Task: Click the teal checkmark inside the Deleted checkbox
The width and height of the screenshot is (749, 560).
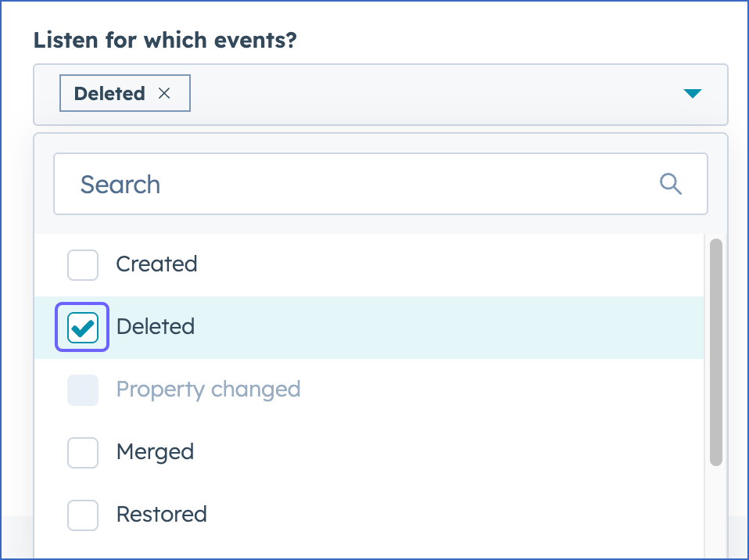Action: (x=81, y=327)
